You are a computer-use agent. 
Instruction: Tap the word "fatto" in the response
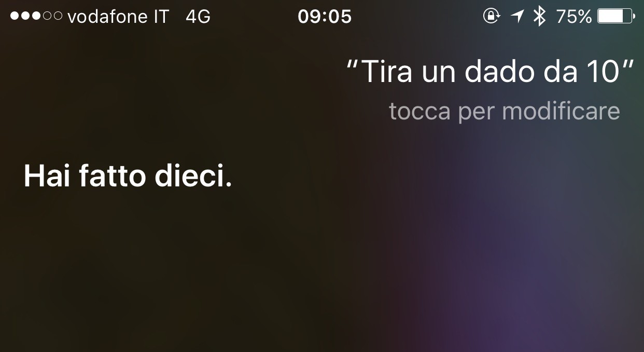[x=113, y=177]
